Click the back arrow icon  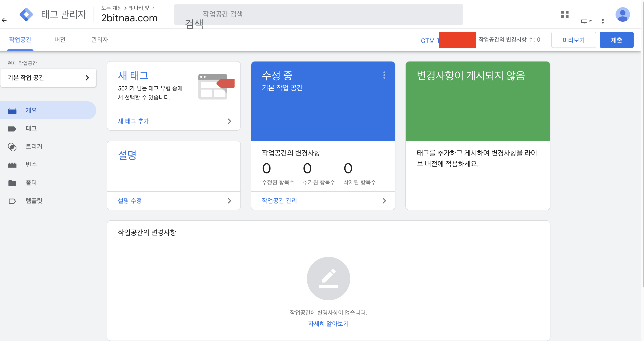tap(4, 20)
